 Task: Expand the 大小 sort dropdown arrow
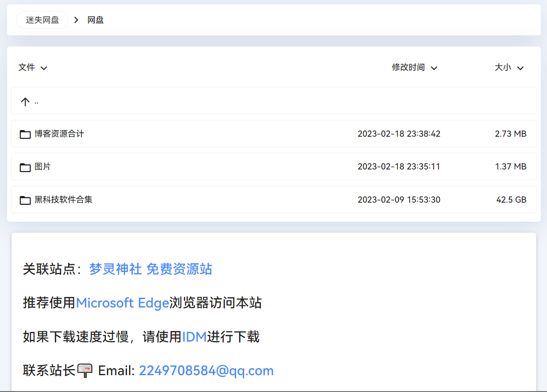[x=520, y=68]
